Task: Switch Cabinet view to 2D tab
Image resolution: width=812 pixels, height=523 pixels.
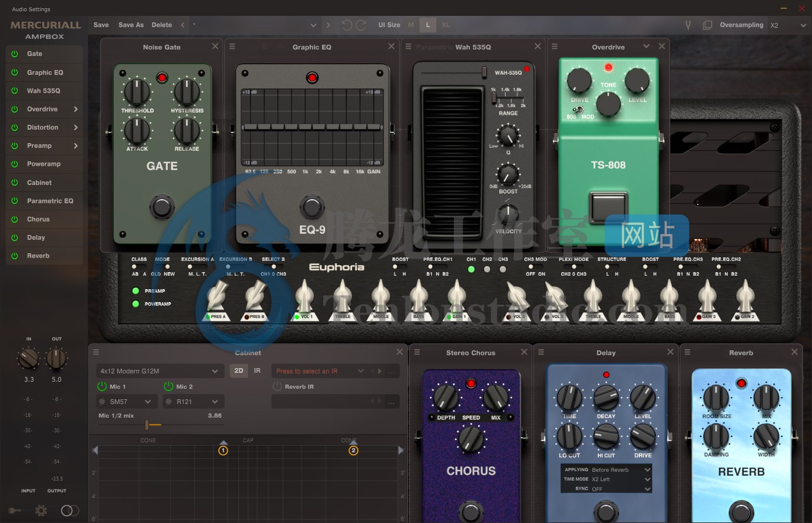Action: click(x=238, y=371)
